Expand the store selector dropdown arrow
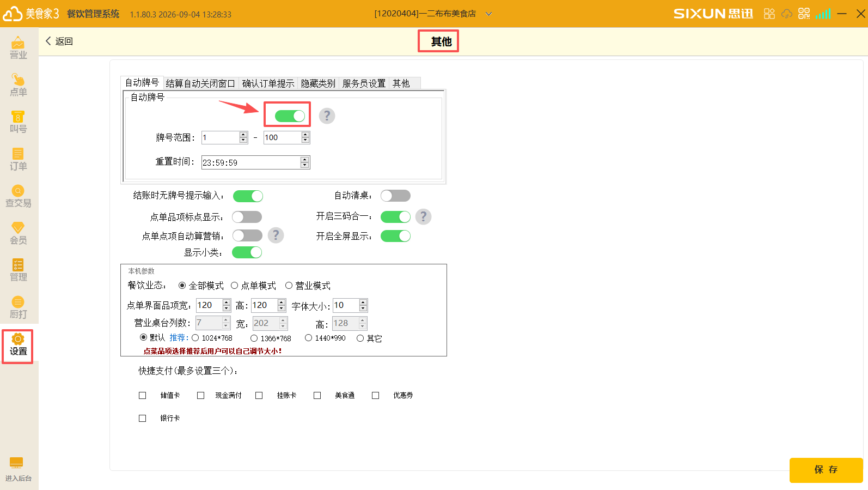868x490 pixels. click(488, 14)
